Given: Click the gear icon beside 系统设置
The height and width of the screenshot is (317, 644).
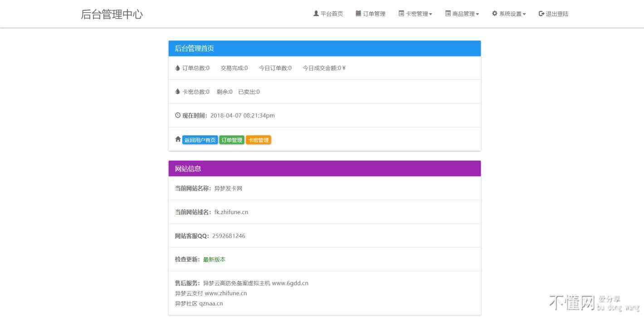Looking at the screenshot, I should (494, 14).
